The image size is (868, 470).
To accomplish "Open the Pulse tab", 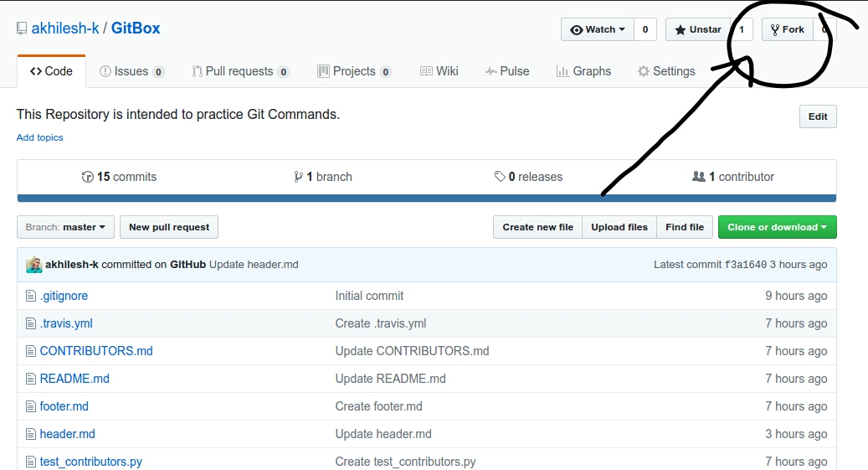I will (x=507, y=71).
